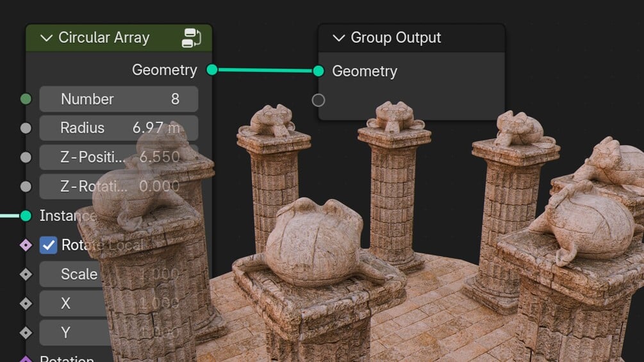
Task: Click the Z-Position input socket
Action: click(x=26, y=157)
